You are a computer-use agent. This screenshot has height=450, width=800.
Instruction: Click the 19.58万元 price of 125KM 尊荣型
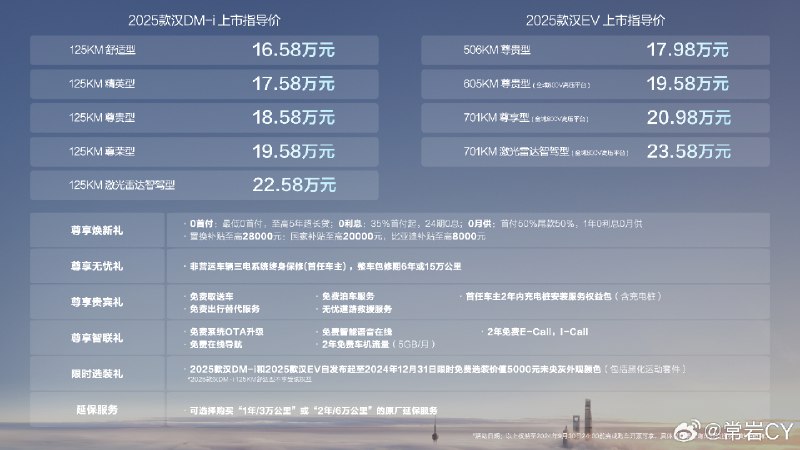click(x=293, y=152)
